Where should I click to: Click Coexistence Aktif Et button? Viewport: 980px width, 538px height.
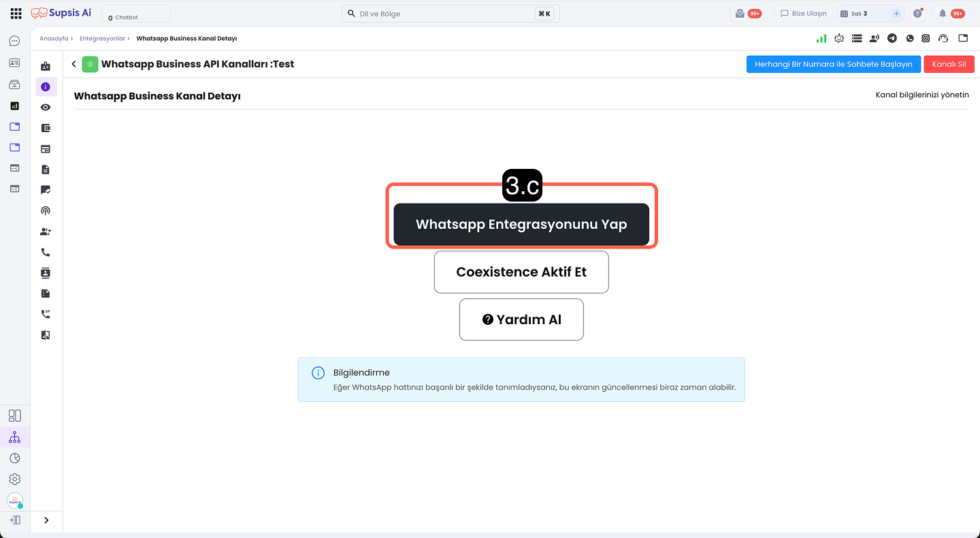521,272
